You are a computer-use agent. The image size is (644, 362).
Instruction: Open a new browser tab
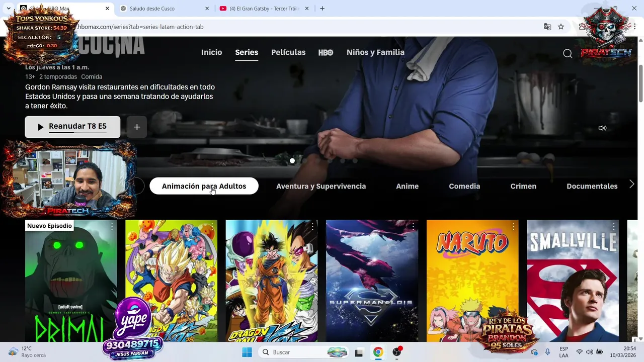point(322,9)
